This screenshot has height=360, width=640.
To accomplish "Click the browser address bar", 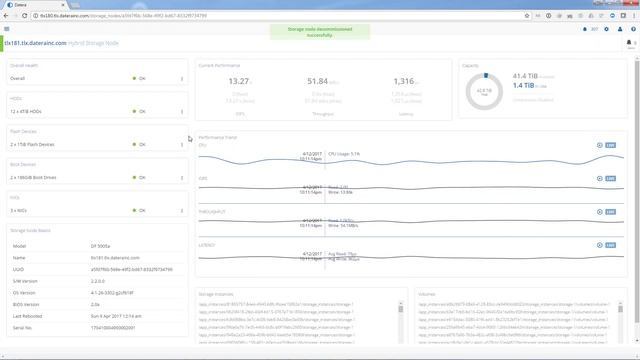I will (x=278, y=16).
